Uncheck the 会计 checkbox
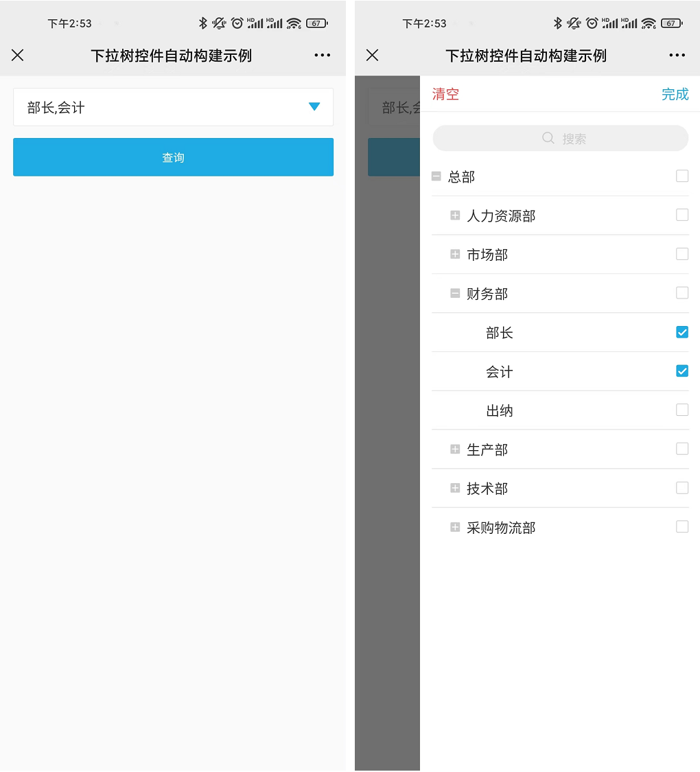 [x=681, y=371]
